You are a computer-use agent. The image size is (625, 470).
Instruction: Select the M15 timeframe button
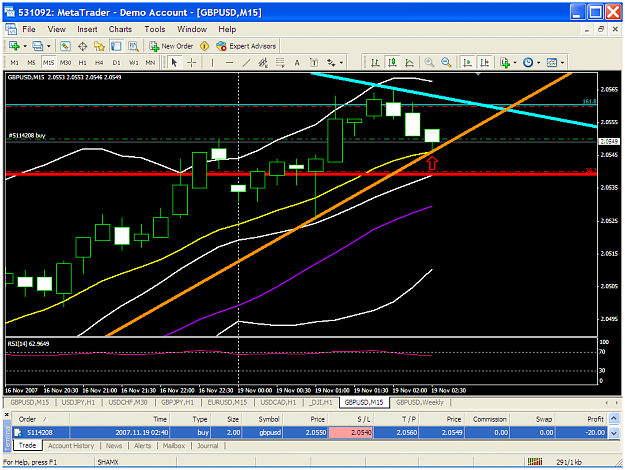click(x=48, y=63)
